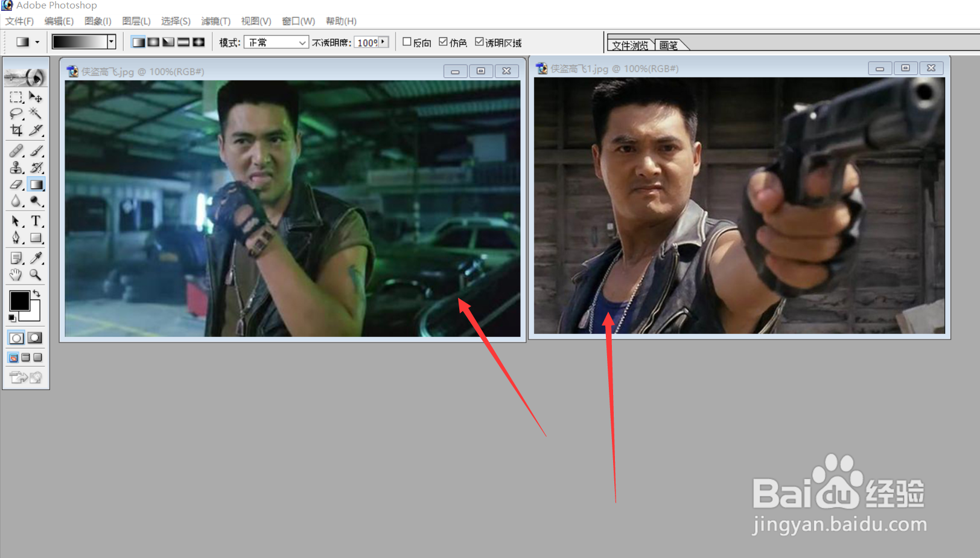Viewport: 980px width, 558px height.
Task: Choose Diamond gradient style
Action: click(199, 42)
